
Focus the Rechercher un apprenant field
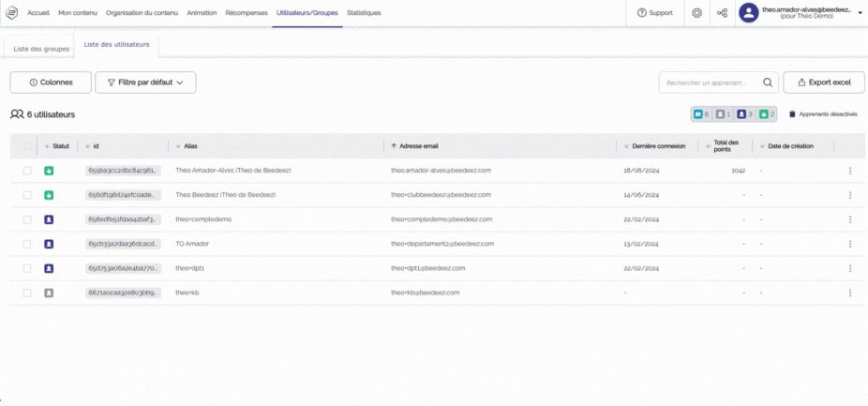point(712,83)
